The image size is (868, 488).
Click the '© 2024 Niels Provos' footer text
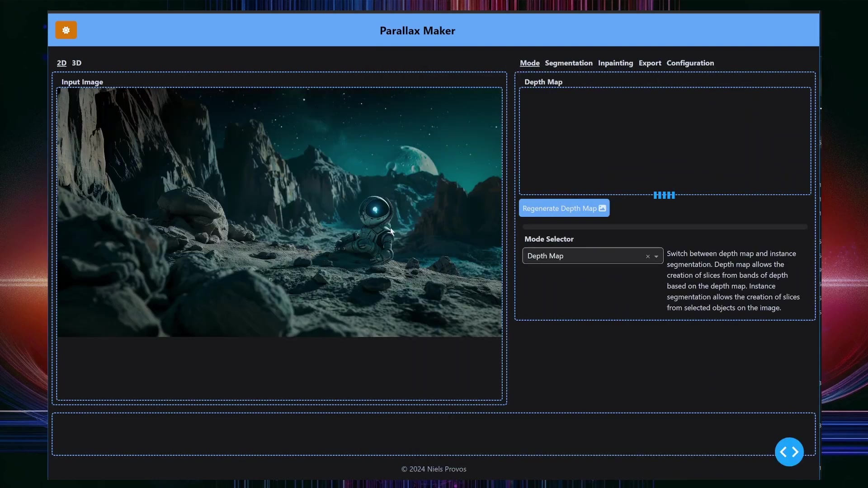coord(434,469)
